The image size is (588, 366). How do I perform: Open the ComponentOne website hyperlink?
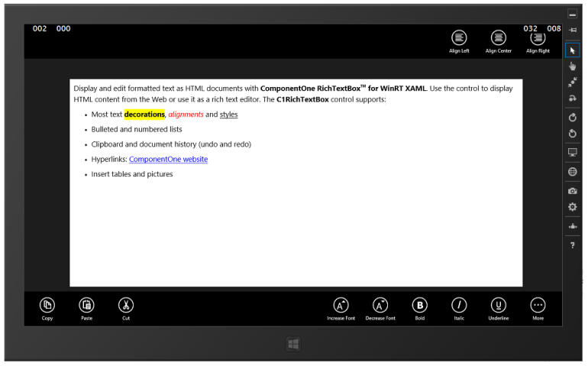click(x=168, y=159)
